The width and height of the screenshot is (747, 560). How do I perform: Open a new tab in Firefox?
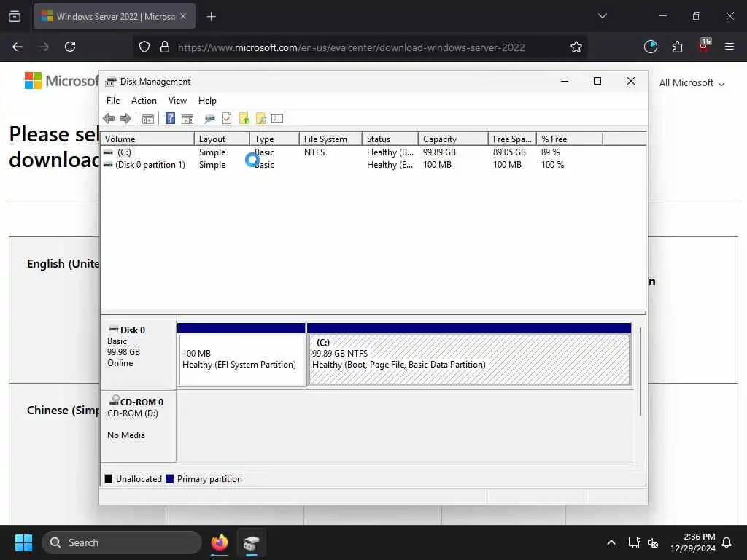[211, 17]
